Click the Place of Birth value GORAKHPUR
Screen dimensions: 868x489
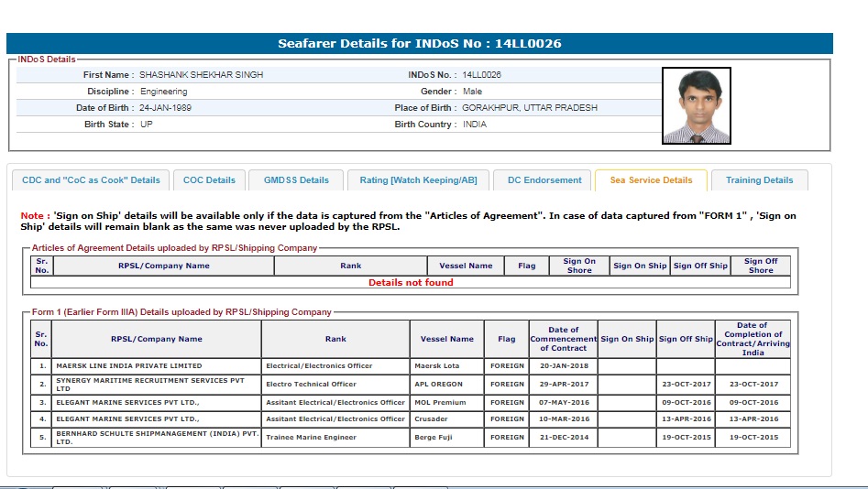click(530, 108)
